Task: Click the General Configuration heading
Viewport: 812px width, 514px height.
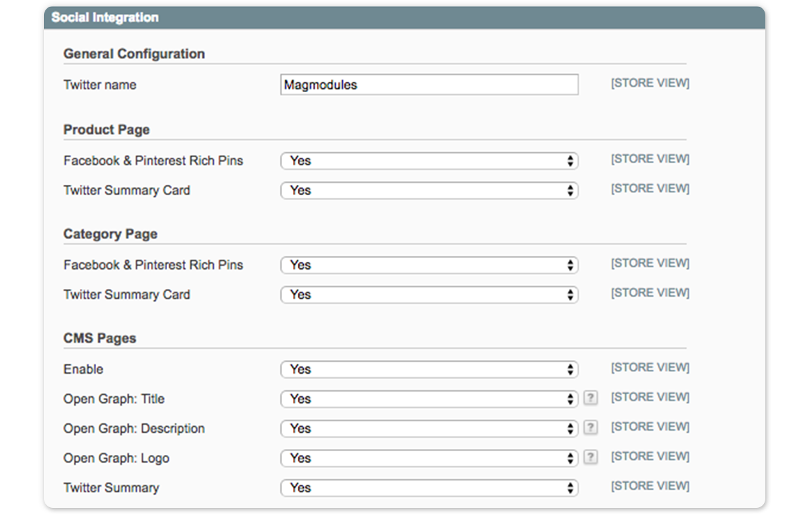Action: point(134,53)
